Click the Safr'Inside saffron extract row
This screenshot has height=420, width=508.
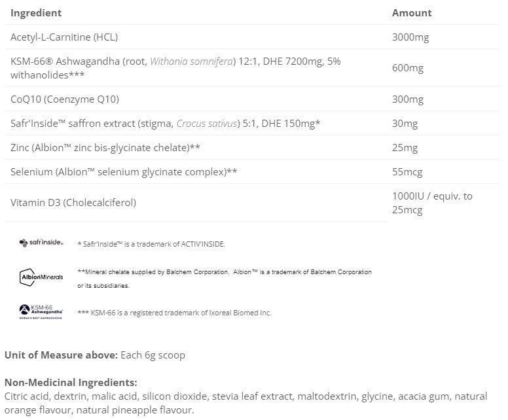pos(165,123)
